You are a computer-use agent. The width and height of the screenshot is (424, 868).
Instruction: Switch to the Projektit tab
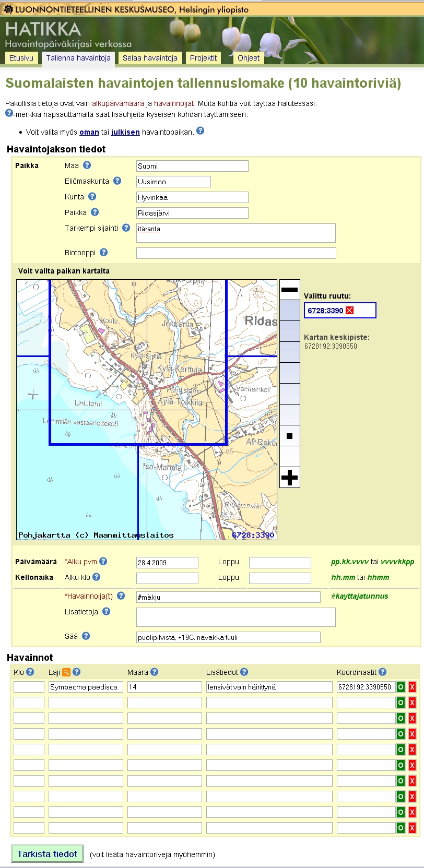coord(203,58)
